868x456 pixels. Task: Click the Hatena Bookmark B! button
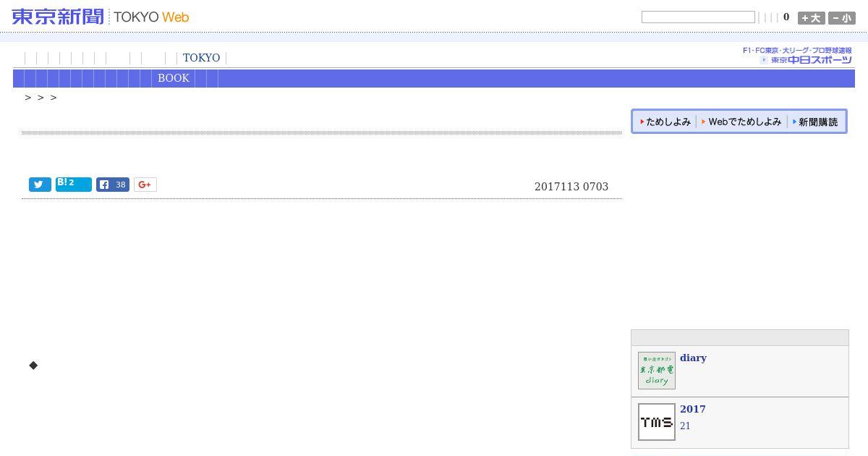coord(74,184)
